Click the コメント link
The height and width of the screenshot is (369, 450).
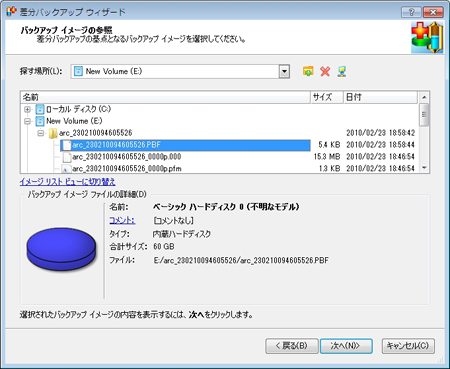tap(122, 220)
